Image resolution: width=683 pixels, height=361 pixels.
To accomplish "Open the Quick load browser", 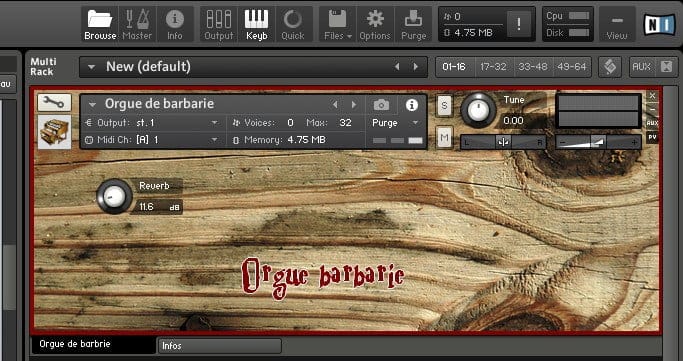I will [293, 24].
